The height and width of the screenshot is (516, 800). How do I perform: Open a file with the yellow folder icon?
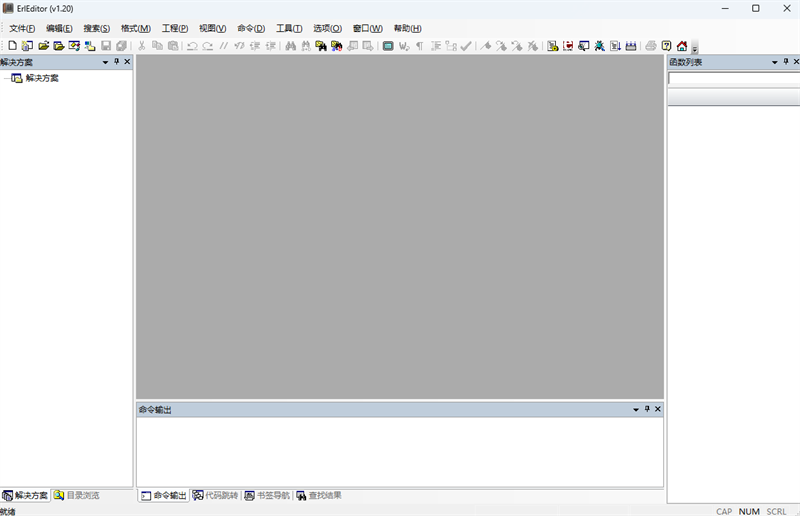(43, 46)
